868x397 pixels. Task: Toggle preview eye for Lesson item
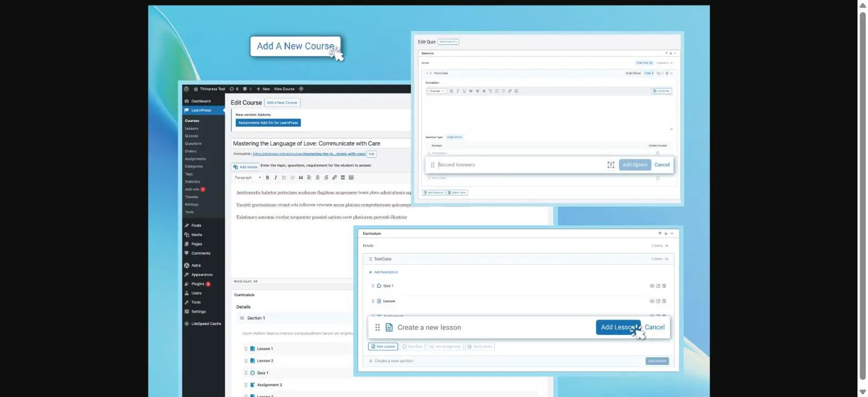coord(652,301)
